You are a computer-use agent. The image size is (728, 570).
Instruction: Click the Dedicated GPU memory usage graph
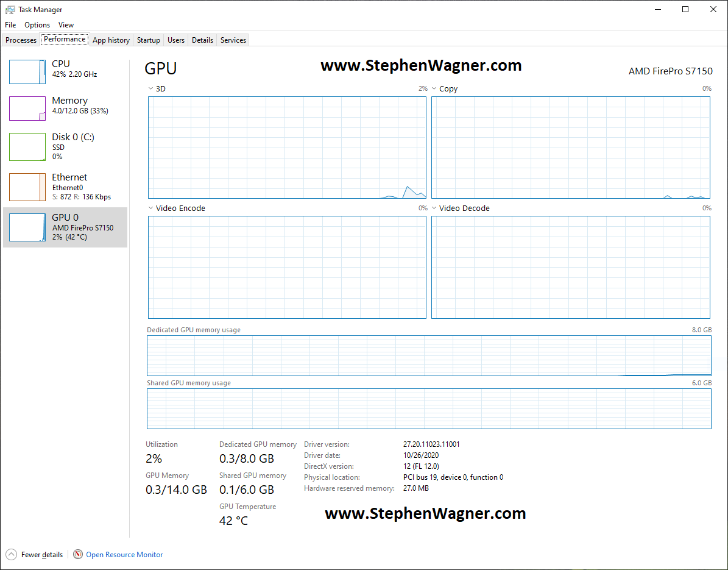coord(429,355)
